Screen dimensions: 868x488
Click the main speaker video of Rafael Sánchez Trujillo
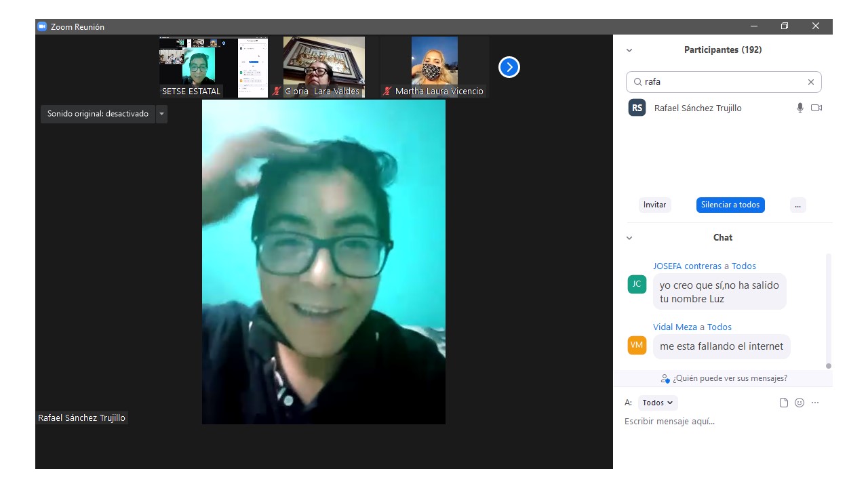(x=323, y=262)
